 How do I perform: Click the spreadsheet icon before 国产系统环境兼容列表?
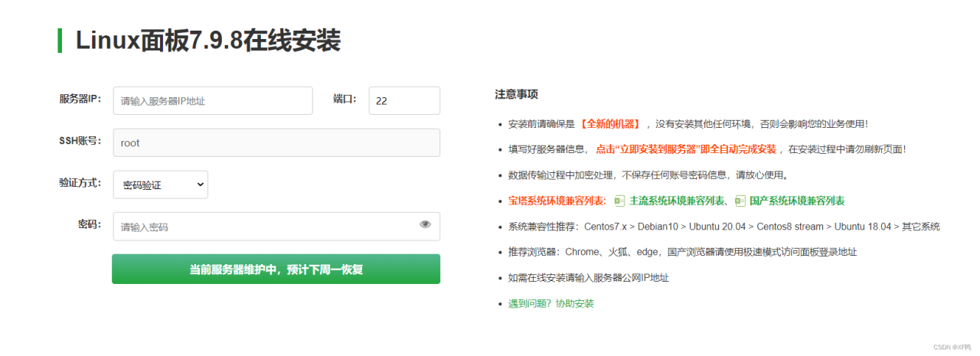[x=740, y=201]
